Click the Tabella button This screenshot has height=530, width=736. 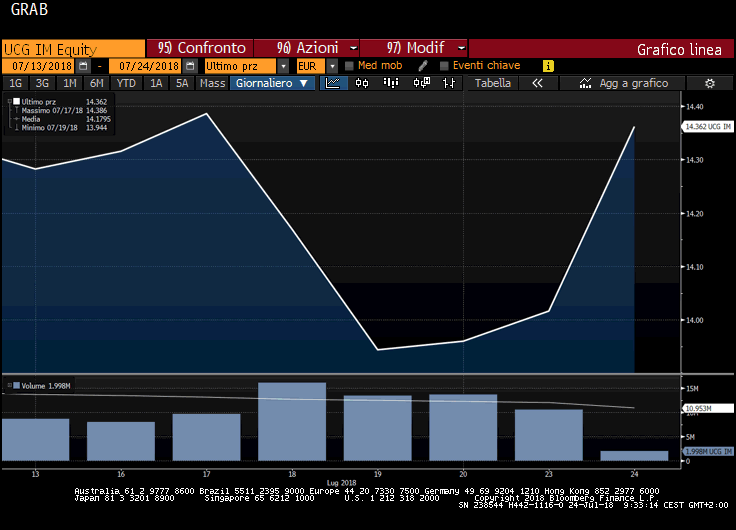(492, 83)
